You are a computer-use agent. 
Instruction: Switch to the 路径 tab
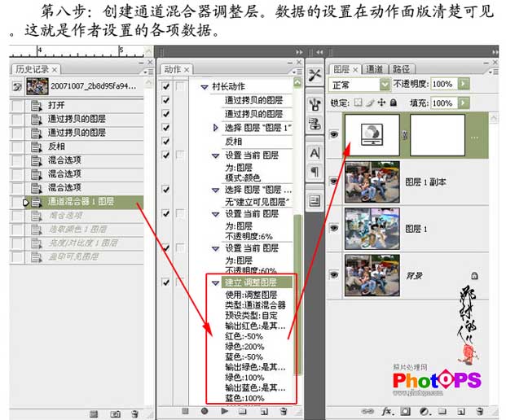(x=401, y=69)
